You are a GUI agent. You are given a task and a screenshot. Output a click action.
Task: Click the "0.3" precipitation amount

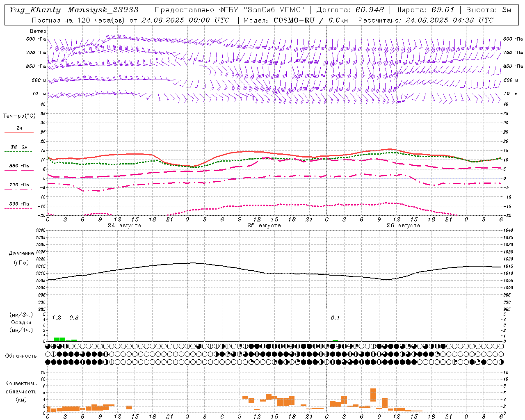74,318
